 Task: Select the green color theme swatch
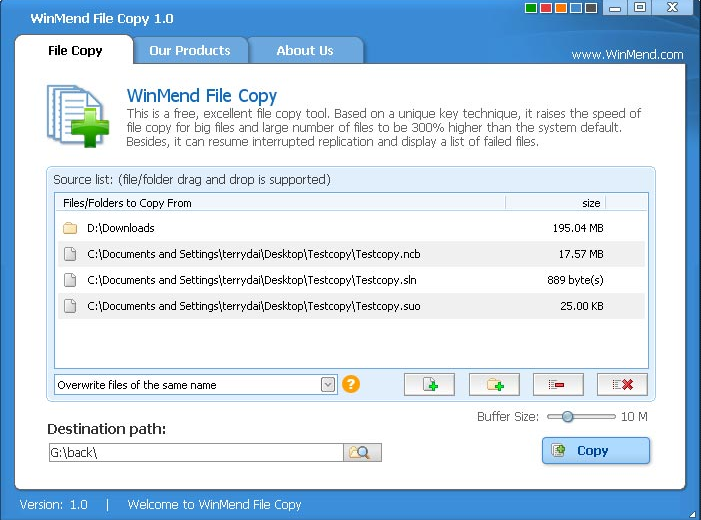[x=531, y=8]
